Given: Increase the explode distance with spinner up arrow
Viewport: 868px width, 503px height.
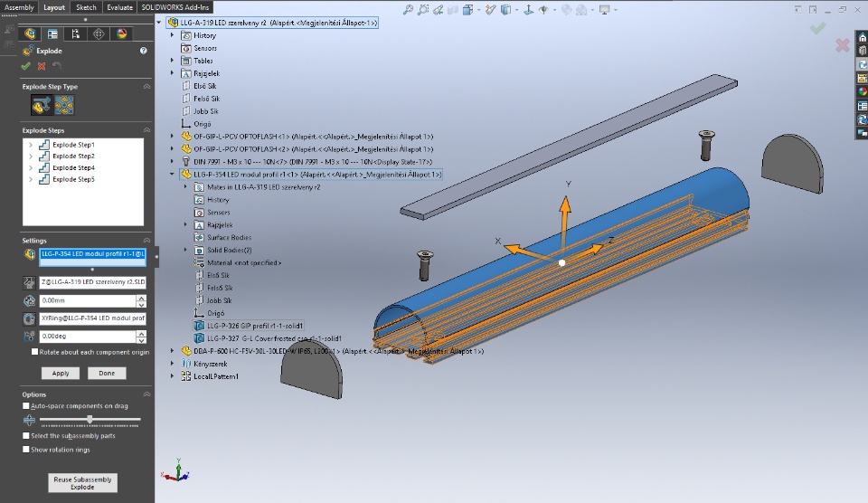Looking at the screenshot, I should 141,298.
